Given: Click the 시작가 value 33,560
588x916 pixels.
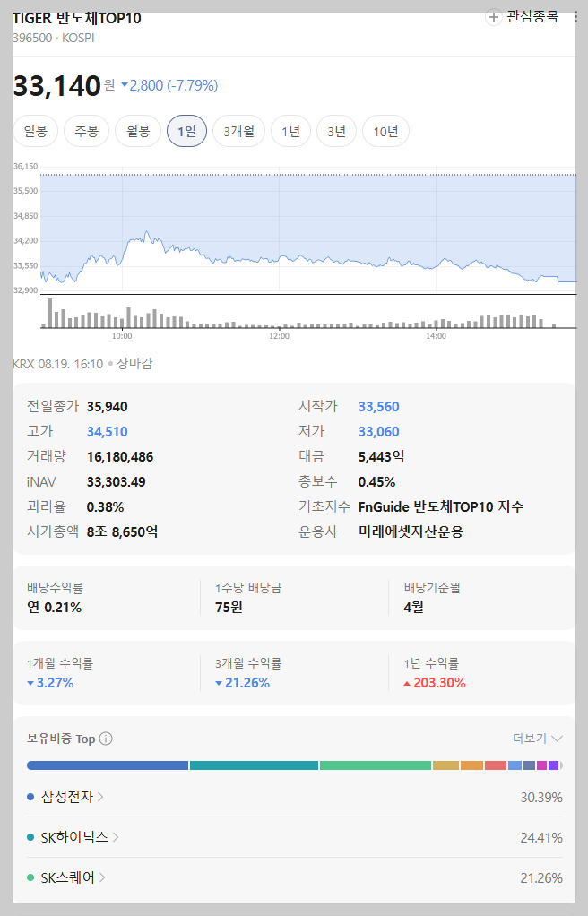Looking at the screenshot, I should click(379, 407).
